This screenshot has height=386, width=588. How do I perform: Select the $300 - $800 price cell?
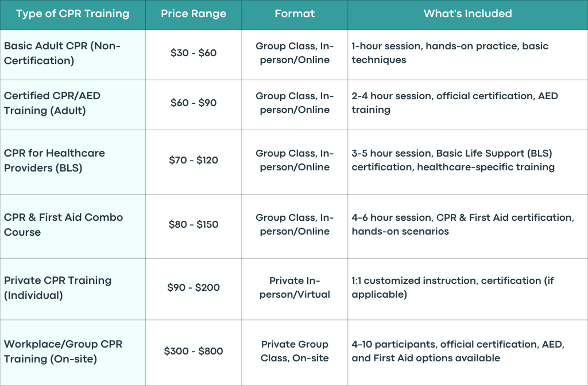pos(194,352)
